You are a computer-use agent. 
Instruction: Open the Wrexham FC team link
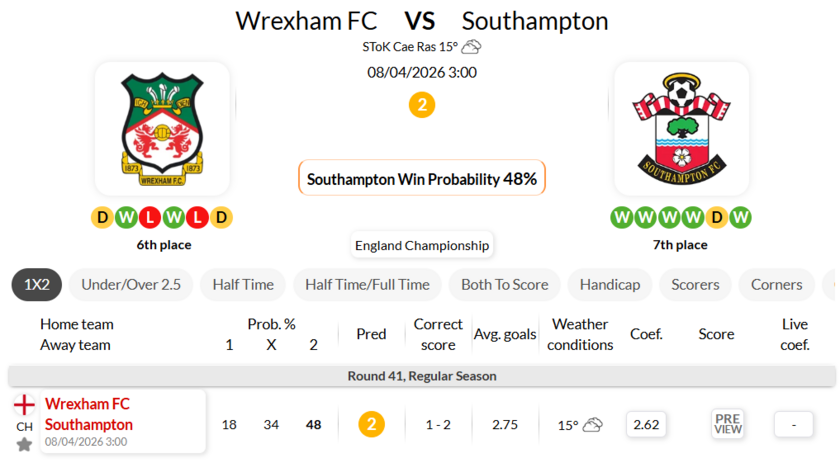[x=87, y=404]
